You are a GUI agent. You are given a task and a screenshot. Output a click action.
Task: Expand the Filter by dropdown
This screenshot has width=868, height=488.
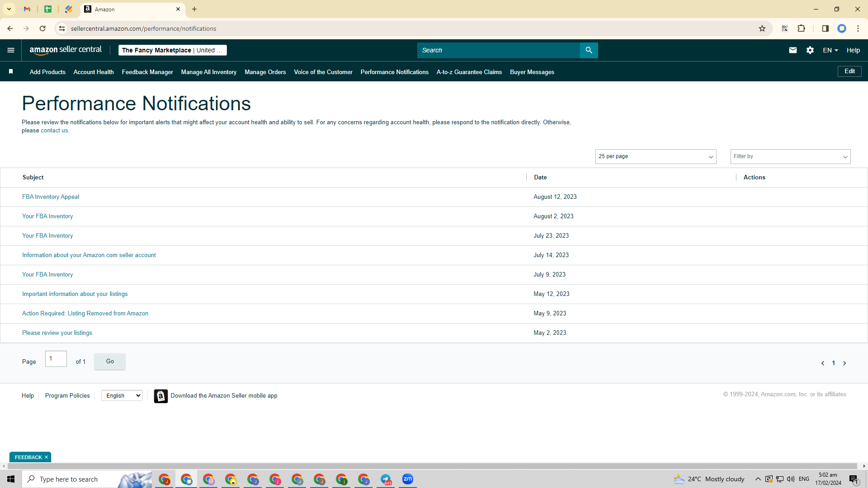790,156
